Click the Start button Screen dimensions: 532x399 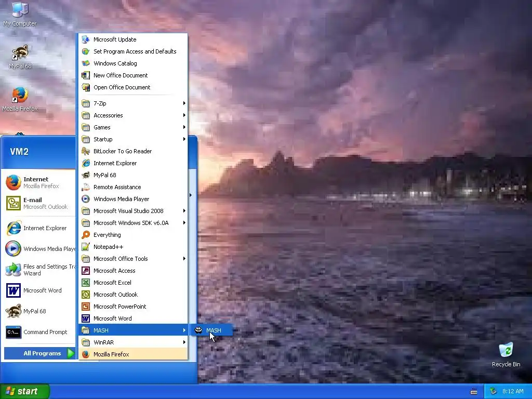pos(25,391)
